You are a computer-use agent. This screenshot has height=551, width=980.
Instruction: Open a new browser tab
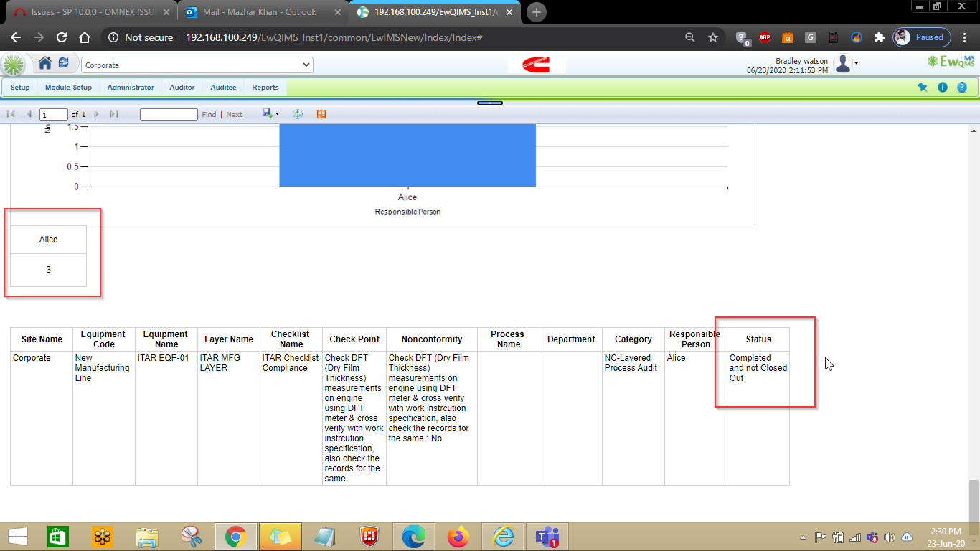click(537, 12)
